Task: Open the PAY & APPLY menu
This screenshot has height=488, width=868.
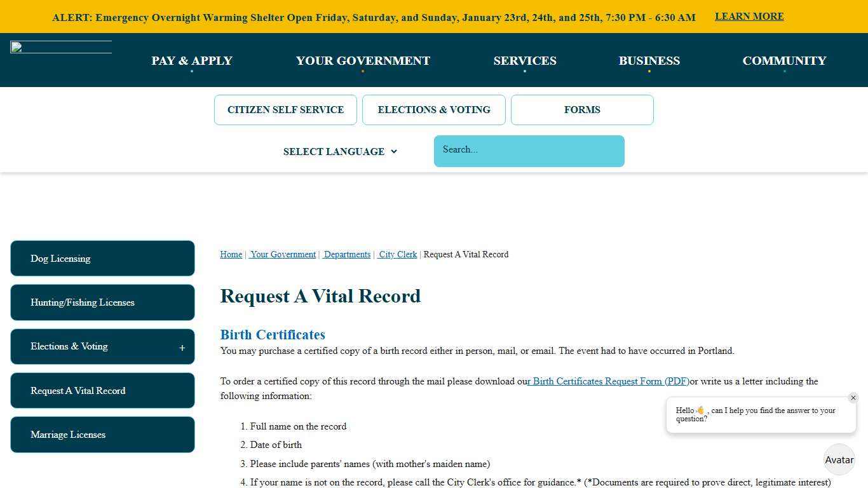Action: [x=191, y=60]
